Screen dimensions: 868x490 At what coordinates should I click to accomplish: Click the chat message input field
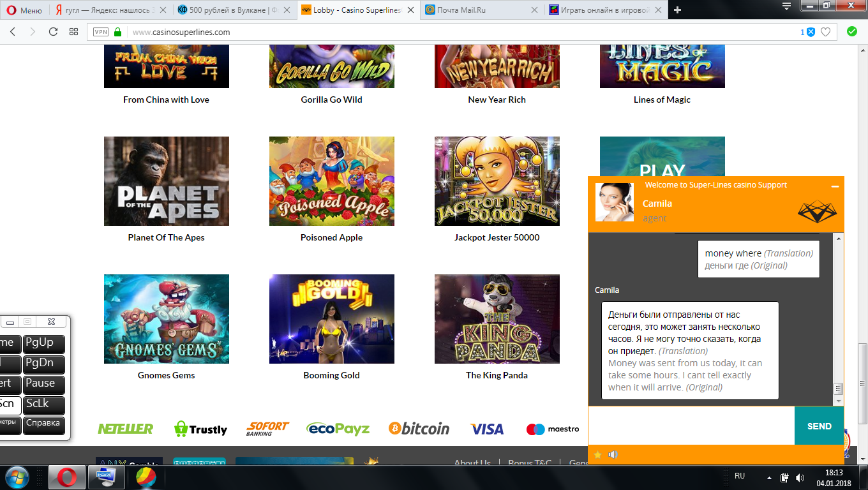[691, 426]
